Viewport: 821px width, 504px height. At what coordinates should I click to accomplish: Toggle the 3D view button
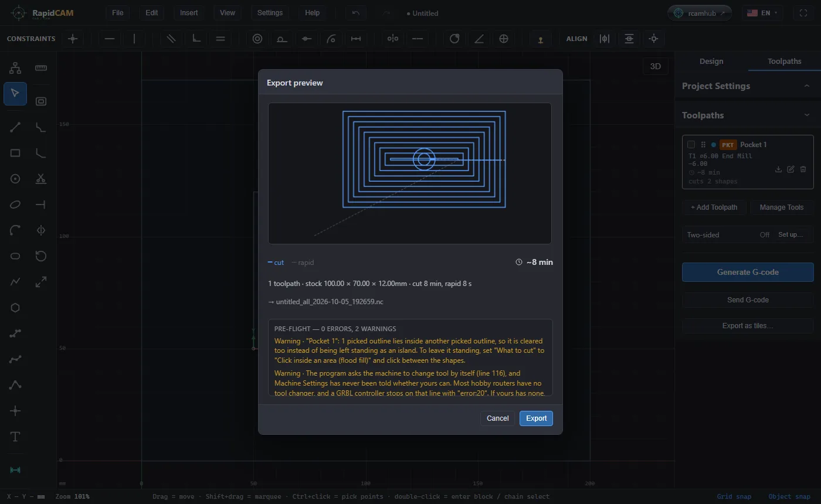tap(656, 66)
